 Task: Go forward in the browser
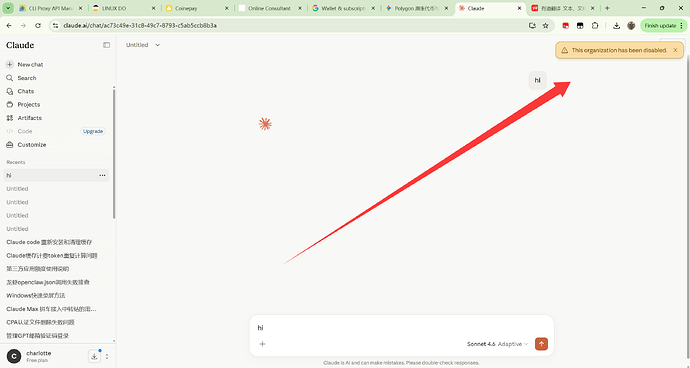(x=23, y=26)
